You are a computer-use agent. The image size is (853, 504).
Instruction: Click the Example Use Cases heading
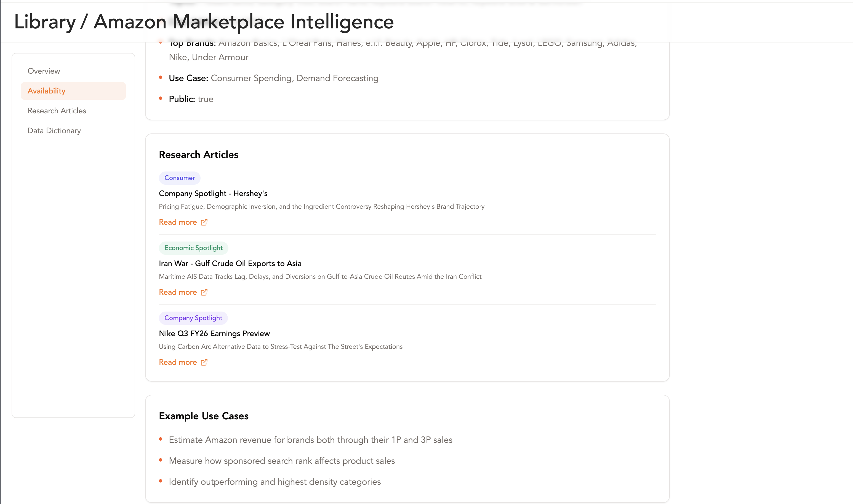(x=204, y=416)
